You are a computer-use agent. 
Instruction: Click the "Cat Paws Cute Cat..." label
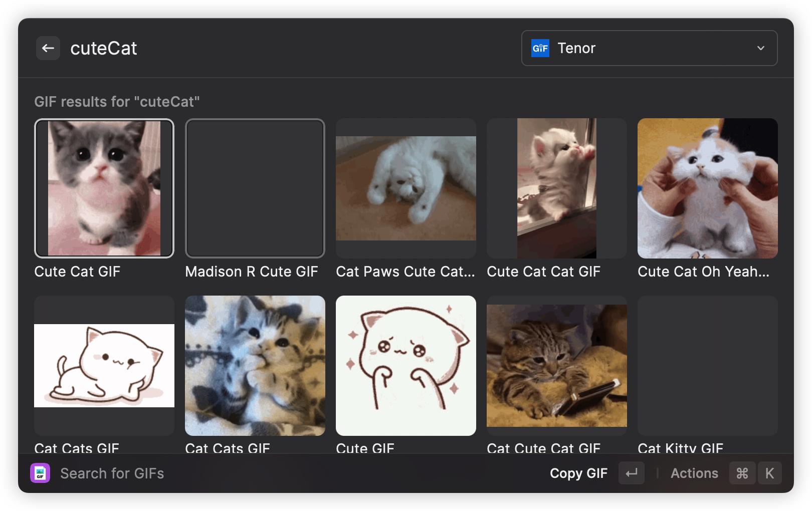[x=405, y=272]
